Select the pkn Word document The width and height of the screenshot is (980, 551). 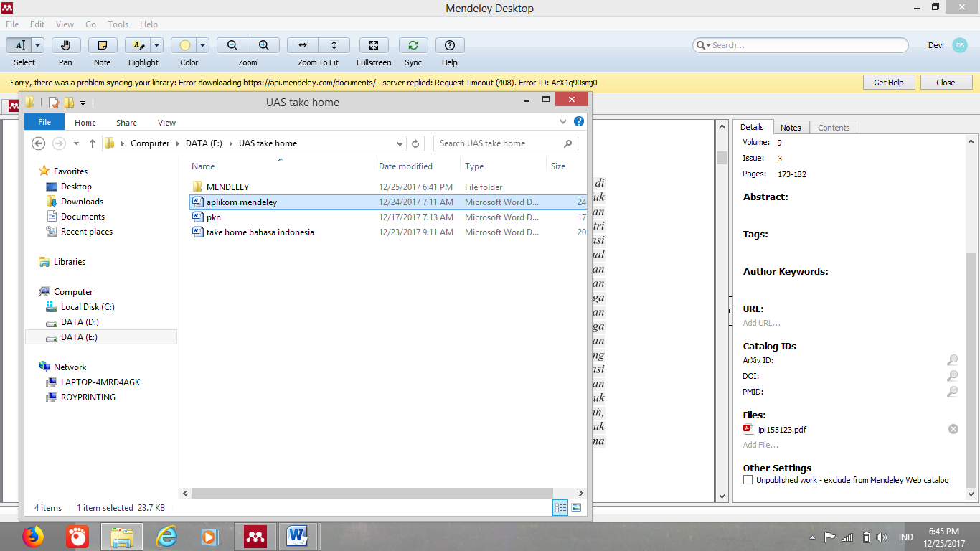tap(214, 217)
